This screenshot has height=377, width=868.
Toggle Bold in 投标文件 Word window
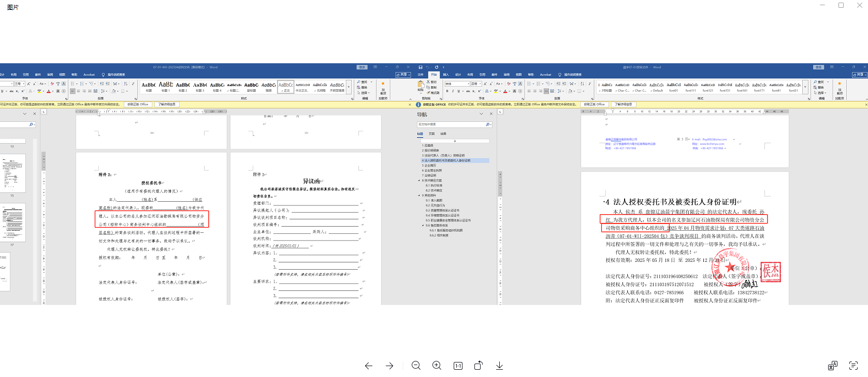(x=447, y=91)
